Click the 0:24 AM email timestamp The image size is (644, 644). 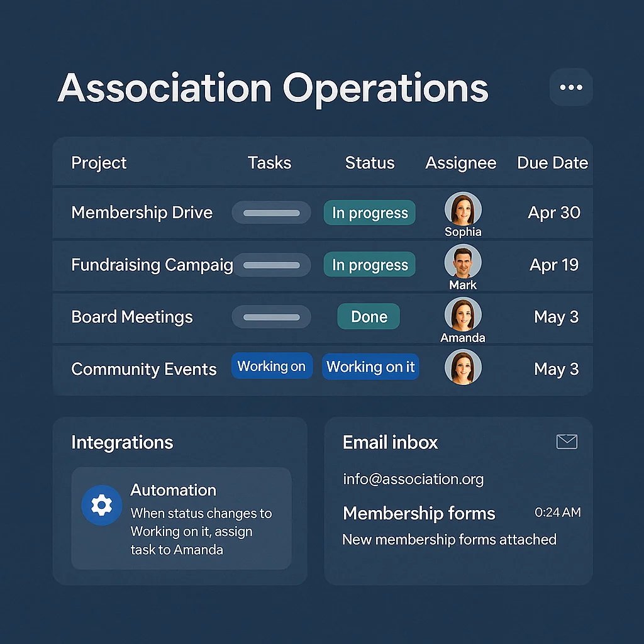point(557,512)
